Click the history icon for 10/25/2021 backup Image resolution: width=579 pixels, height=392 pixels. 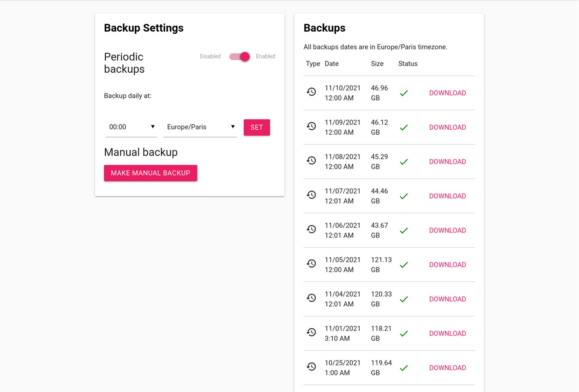[x=311, y=367]
